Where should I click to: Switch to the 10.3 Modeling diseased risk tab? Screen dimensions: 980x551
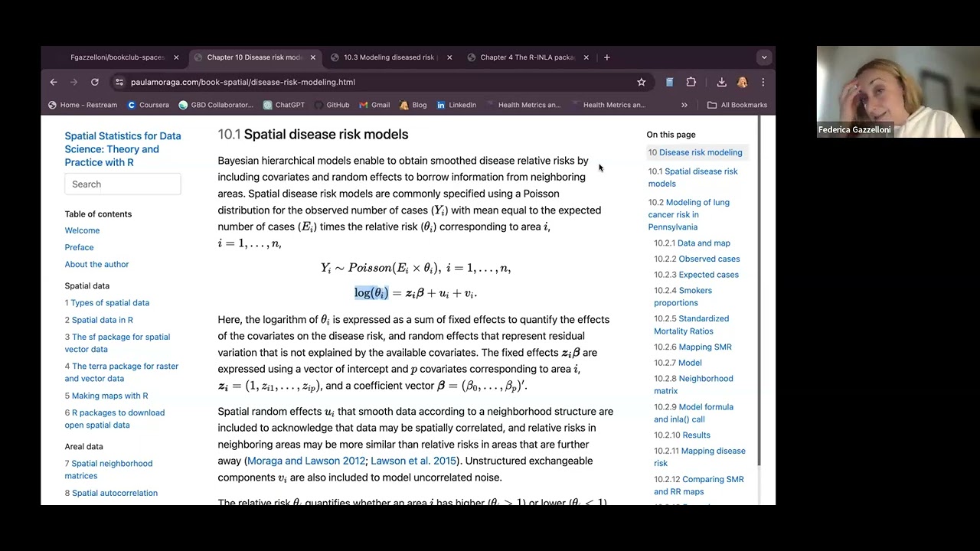point(388,57)
